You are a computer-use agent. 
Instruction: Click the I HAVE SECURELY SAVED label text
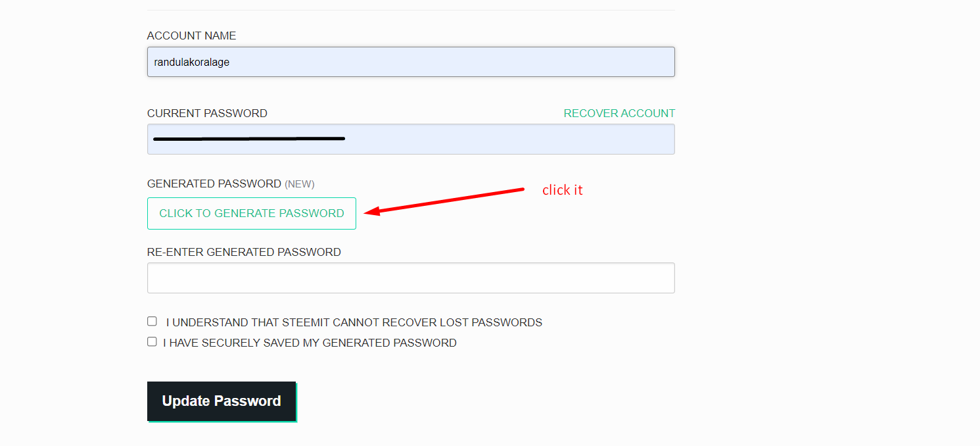pos(310,343)
